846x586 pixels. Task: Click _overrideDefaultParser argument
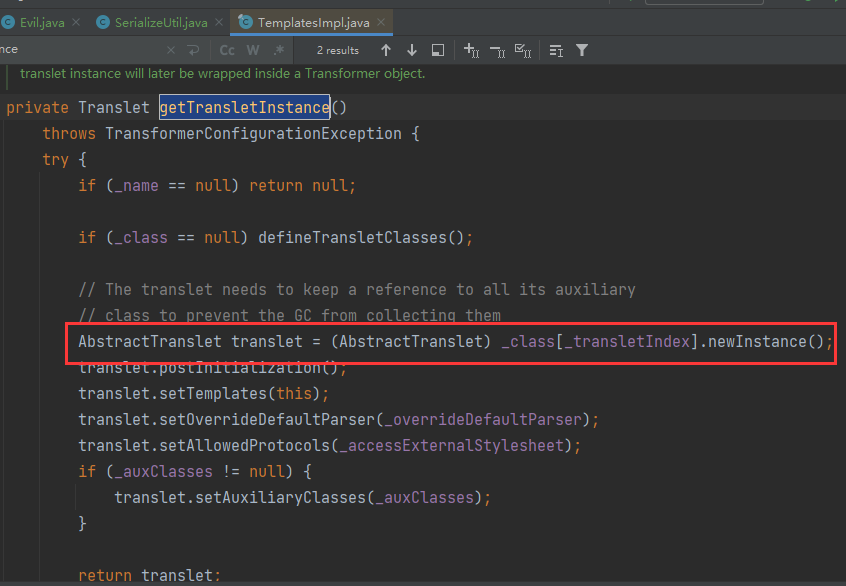pyautogui.click(x=482, y=420)
